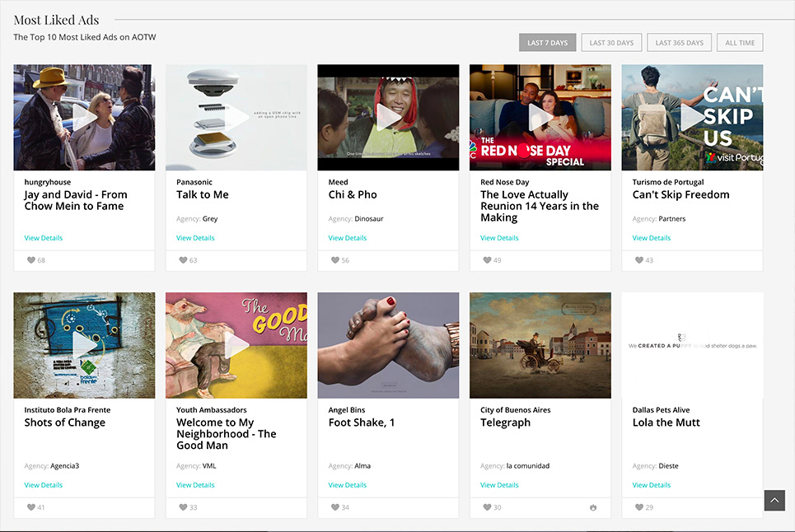View Details of Welcome to My Neighborhood
Image resolution: width=795 pixels, height=532 pixels.
pyautogui.click(x=195, y=485)
